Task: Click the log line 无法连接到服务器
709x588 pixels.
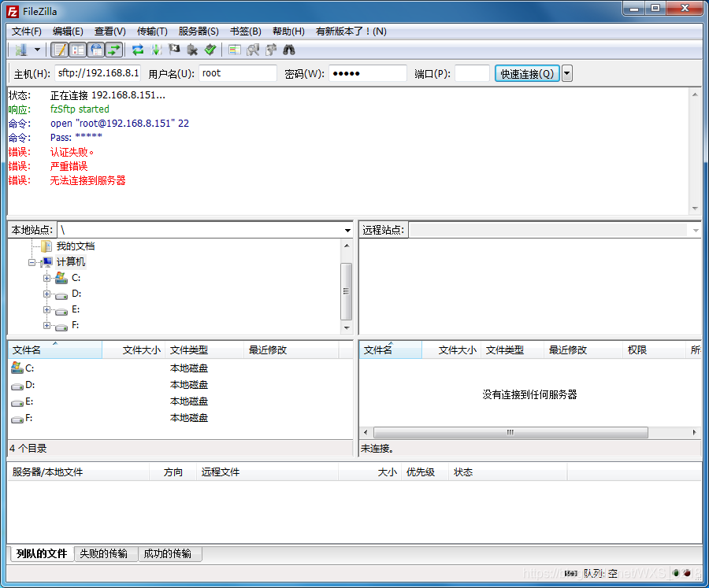Action: coord(87,181)
